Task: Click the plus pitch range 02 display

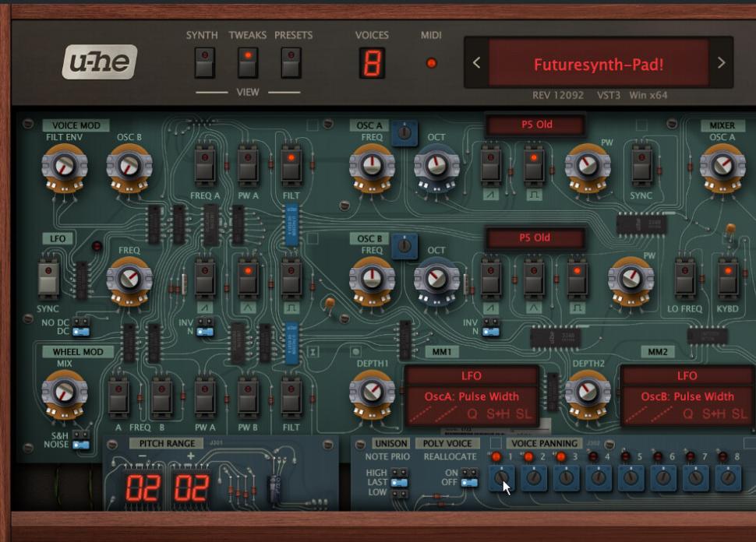Action: [x=192, y=487]
